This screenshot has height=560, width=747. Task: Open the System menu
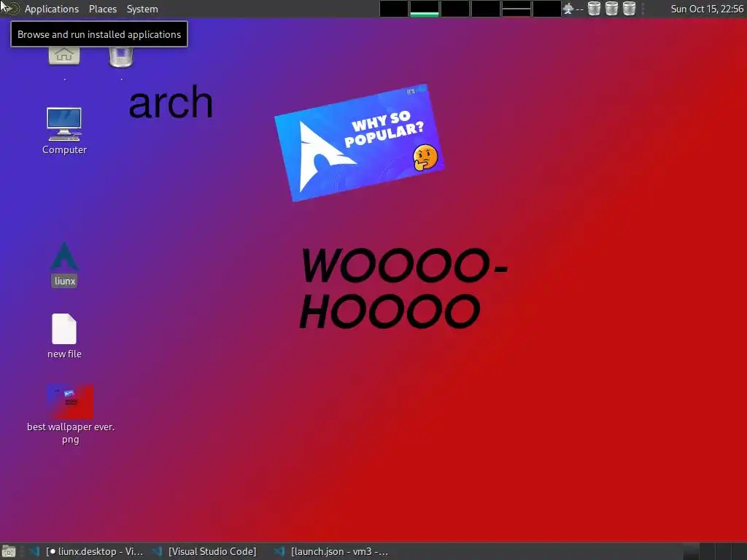(x=142, y=9)
